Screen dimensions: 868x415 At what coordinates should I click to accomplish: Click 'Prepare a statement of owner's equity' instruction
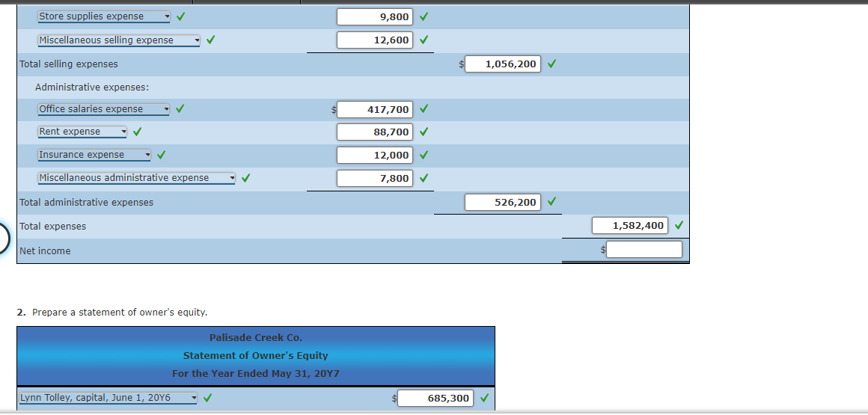point(120,313)
